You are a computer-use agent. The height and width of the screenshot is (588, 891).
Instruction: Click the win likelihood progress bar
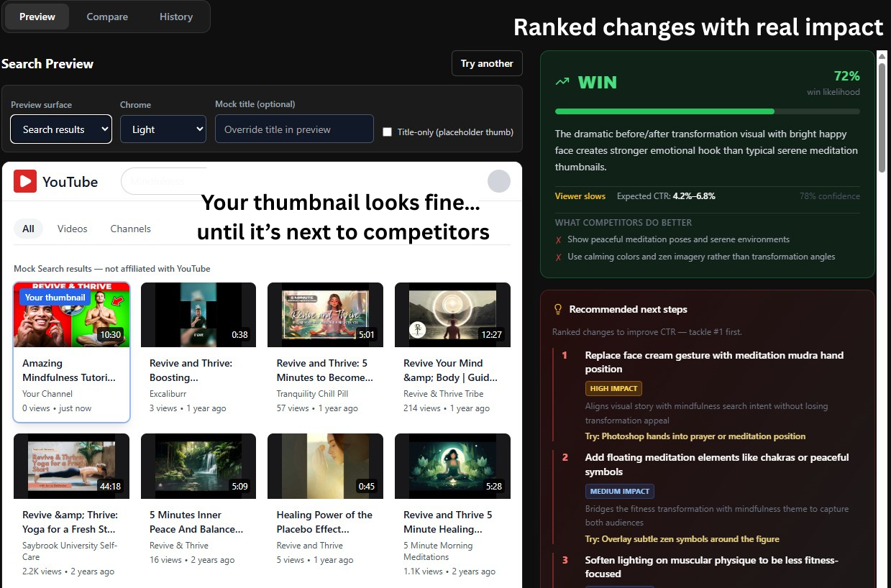click(707, 111)
